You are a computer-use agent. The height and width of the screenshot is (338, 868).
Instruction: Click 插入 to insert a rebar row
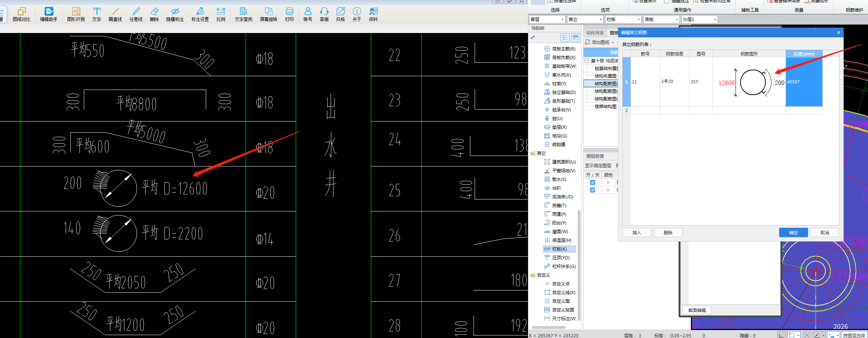coord(636,232)
